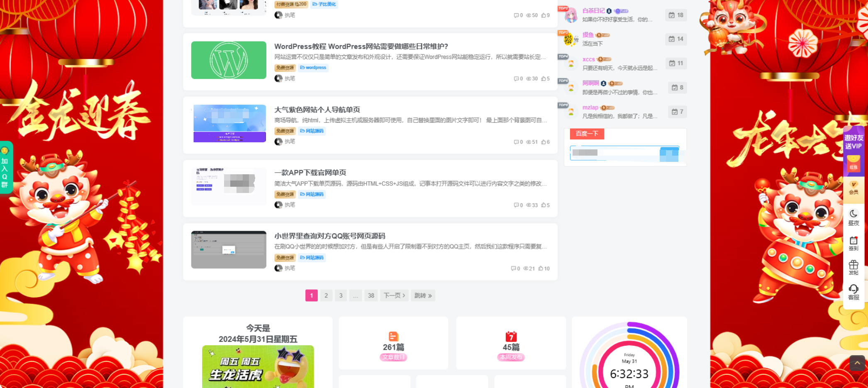The height and width of the screenshot is (388, 868).
Task: Click 网站源码 tag on APP下载官网 post
Action: [312, 194]
